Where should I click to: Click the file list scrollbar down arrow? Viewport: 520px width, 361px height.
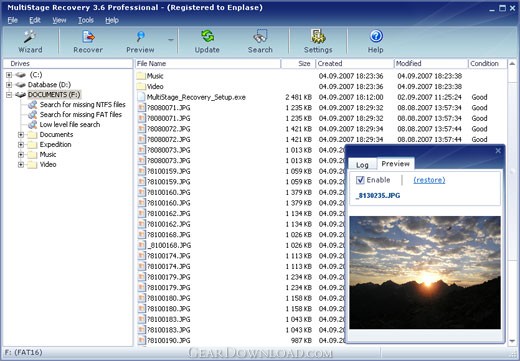pyautogui.click(x=512, y=341)
